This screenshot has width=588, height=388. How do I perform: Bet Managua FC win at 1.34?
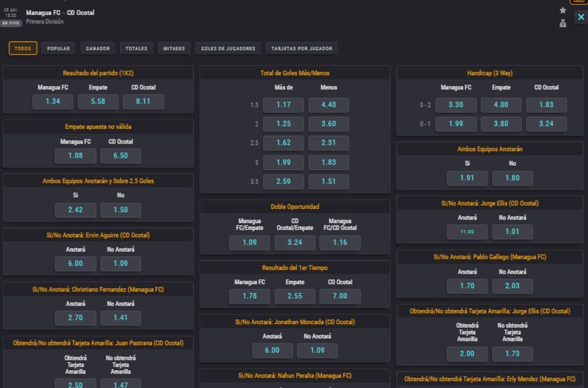[x=53, y=101]
